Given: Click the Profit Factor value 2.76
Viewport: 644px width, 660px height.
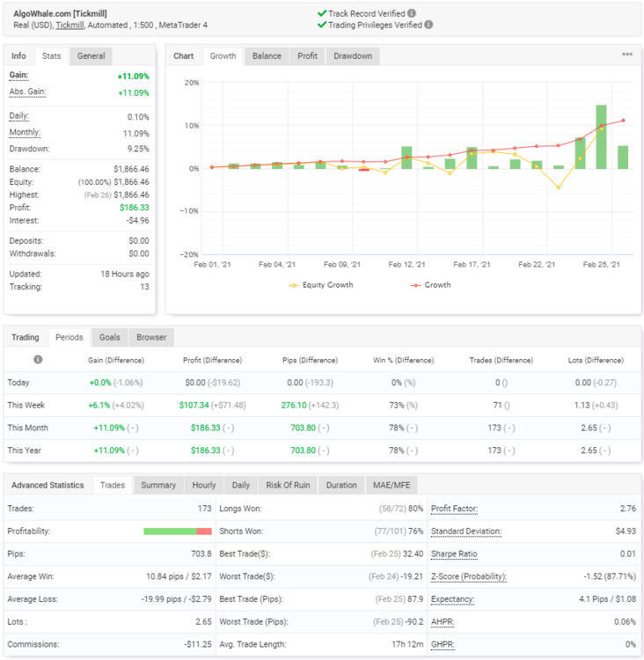Looking at the screenshot, I should click(628, 509).
